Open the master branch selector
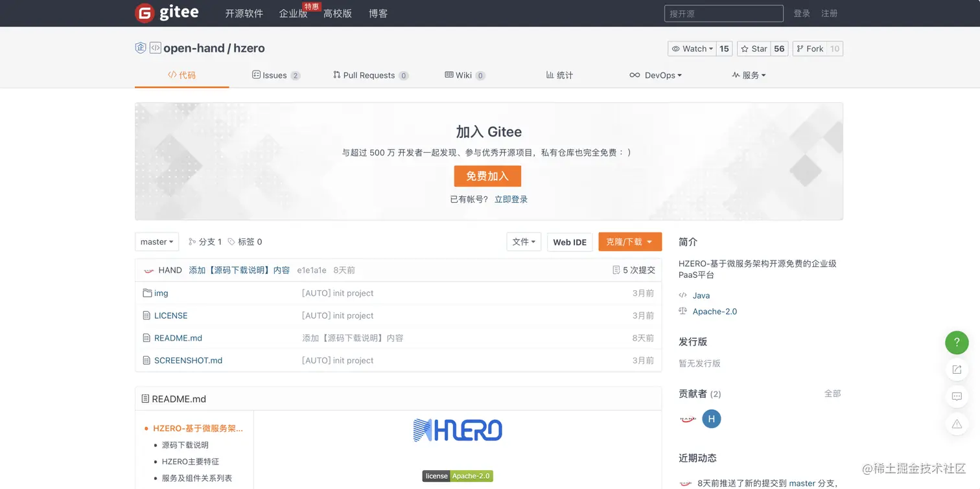The height and width of the screenshot is (489, 980). coord(157,242)
